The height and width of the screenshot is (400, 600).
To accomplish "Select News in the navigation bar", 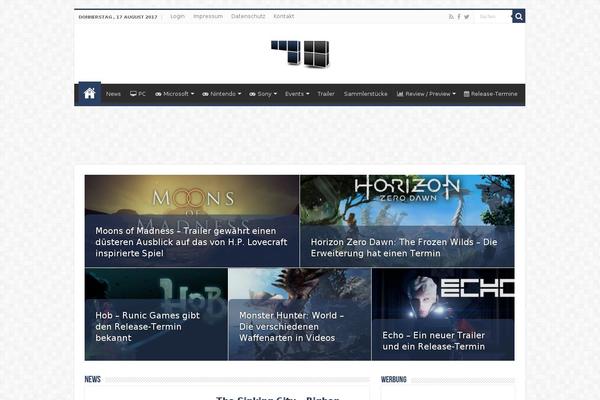I will coord(113,94).
